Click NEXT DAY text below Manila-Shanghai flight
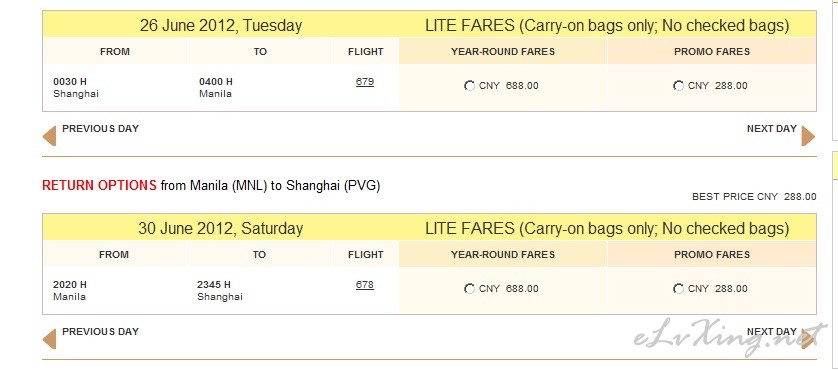 point(772,332)
